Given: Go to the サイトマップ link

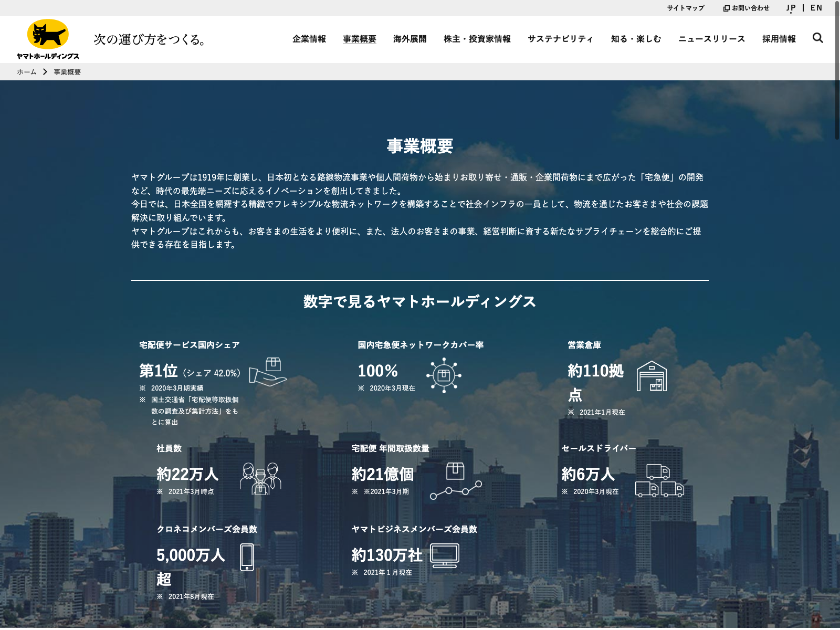Looking at the screenshot, I should [686, 8].
